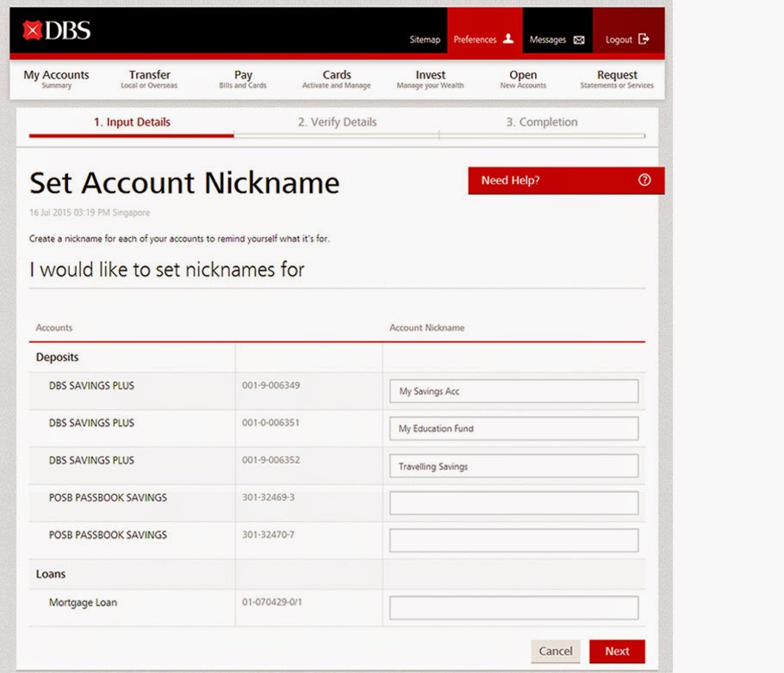Screen dimensions: 784x673
Task: Click the Messages envelope icon
Action: pos(578,40)
